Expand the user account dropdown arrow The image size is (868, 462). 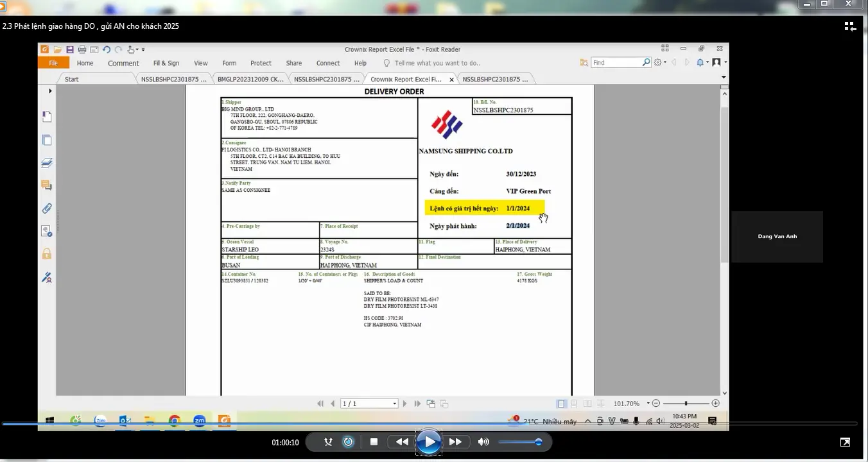tap(725, 62)
